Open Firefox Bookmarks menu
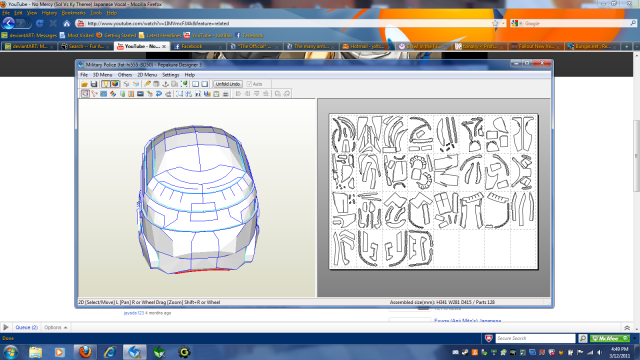Screen dimensions: 640x360 (73, 13)
